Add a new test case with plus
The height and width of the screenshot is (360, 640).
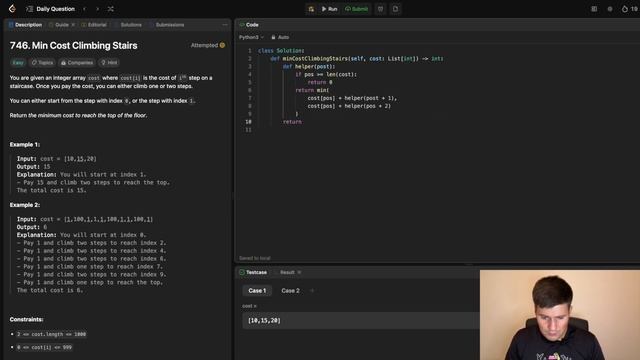tap(312, 291)
